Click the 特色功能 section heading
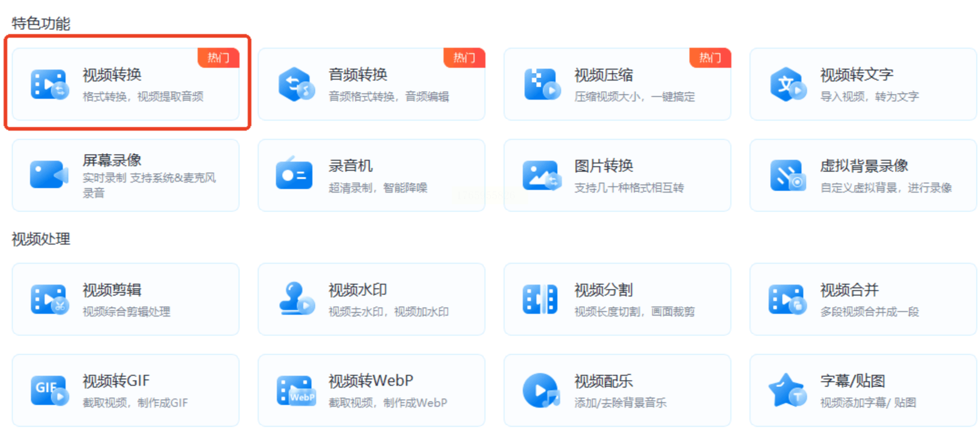 41,24
